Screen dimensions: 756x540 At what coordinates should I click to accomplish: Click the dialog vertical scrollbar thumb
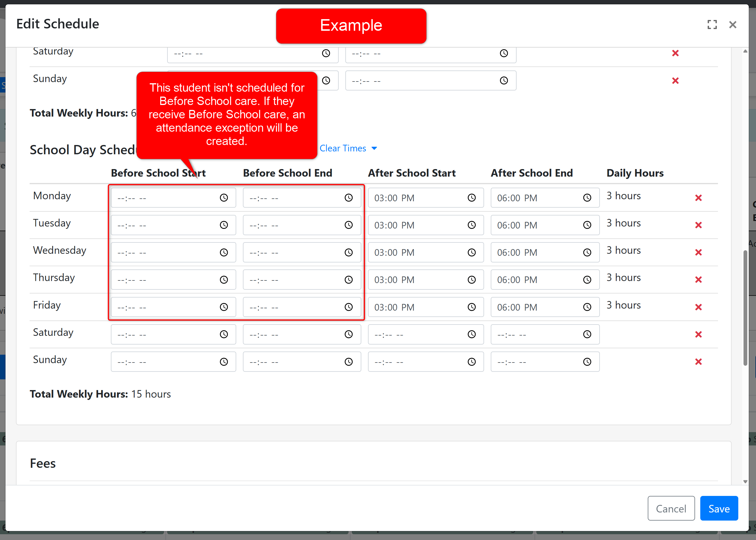[745, 308]
